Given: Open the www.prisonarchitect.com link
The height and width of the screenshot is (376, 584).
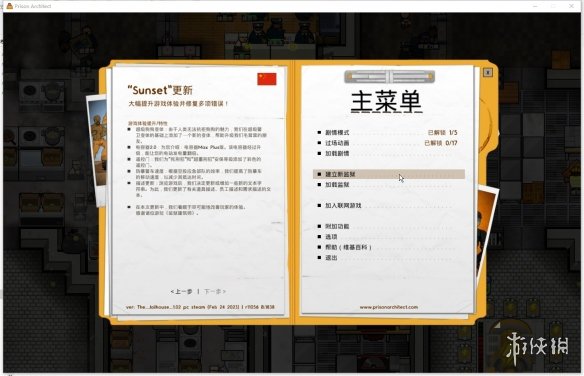Looking at the screenshot, I should coord(388,307).
